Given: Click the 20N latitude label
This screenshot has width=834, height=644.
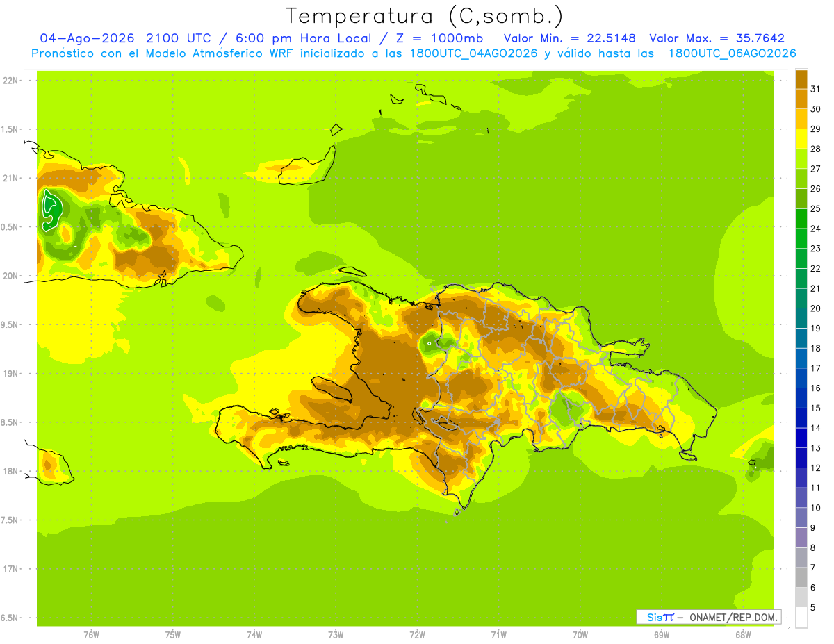Looking at the screenshot, I should tap(10, 276).
